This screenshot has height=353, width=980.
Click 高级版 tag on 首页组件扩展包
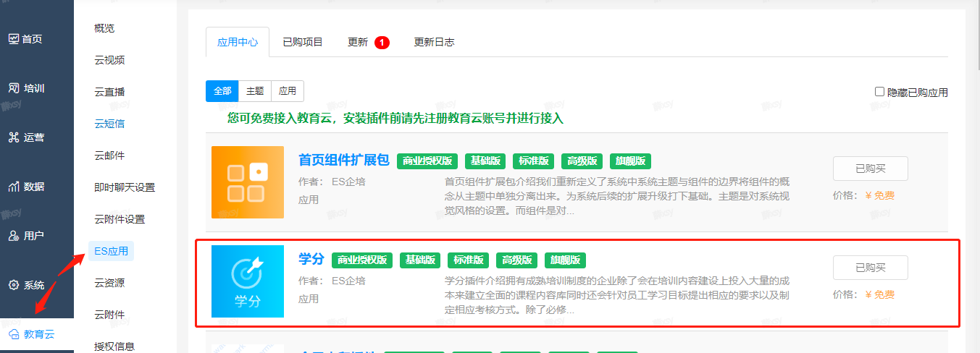coord(582,161)
